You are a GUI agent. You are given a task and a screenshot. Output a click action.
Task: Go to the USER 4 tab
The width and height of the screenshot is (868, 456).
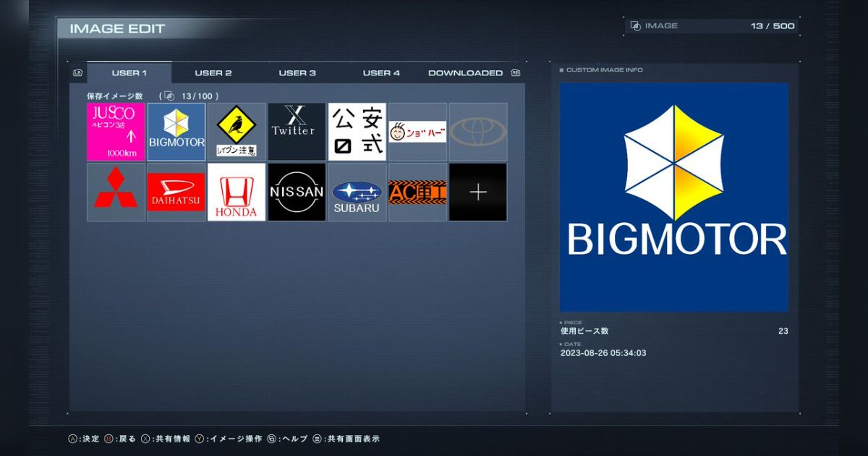(x=381, y=73)
